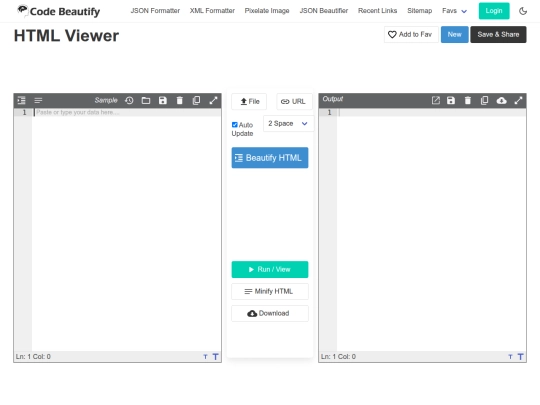The width and height of the screenshot is (540, 405).
Task: Open file via folder icon in input toolbar
Action: (146, 100)
